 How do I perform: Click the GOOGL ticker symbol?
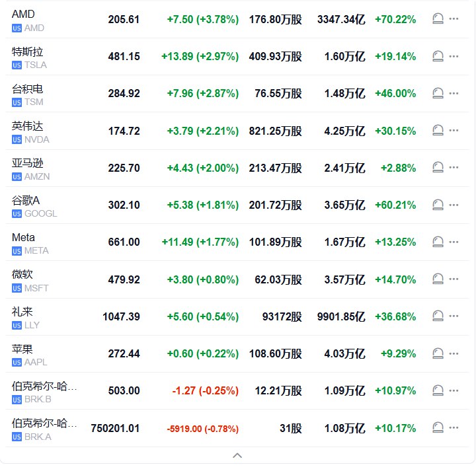click(41, 213)
